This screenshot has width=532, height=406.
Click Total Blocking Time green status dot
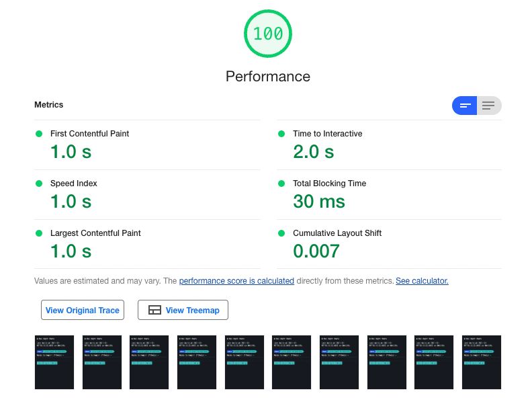(x=282, y=184)
